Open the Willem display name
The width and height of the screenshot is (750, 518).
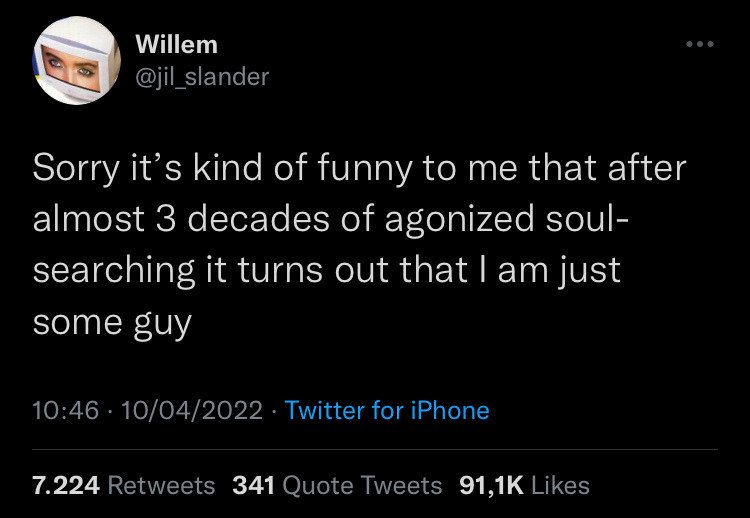(x=175, y=45)
